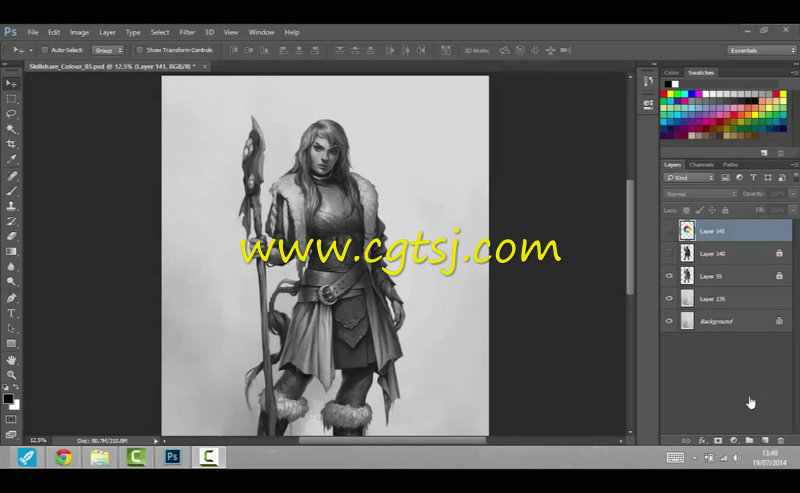Image resolution: width=800 pixels, height=493 pixels.
Task: Show Layer 140 with its visibility box
Action: click(x=669, y=253)
